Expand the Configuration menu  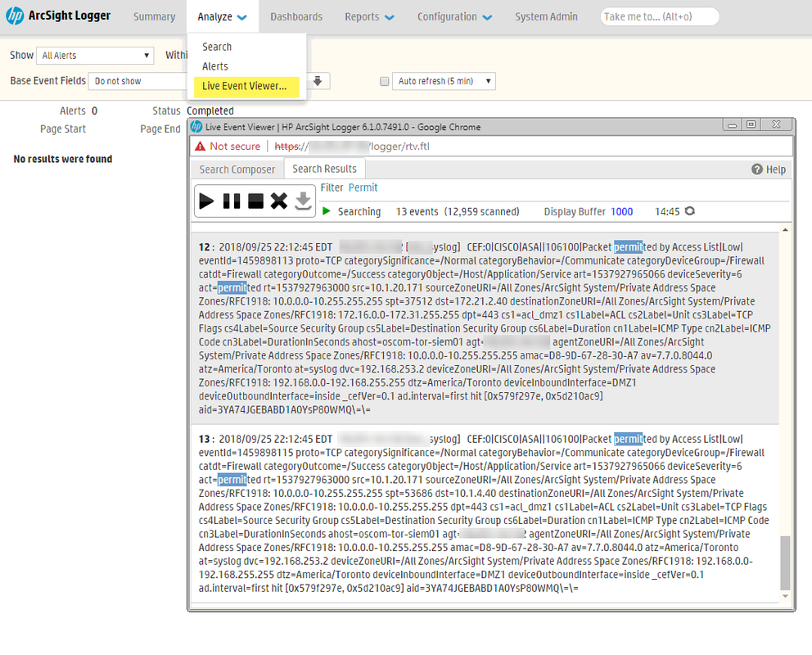pos(454,17)
